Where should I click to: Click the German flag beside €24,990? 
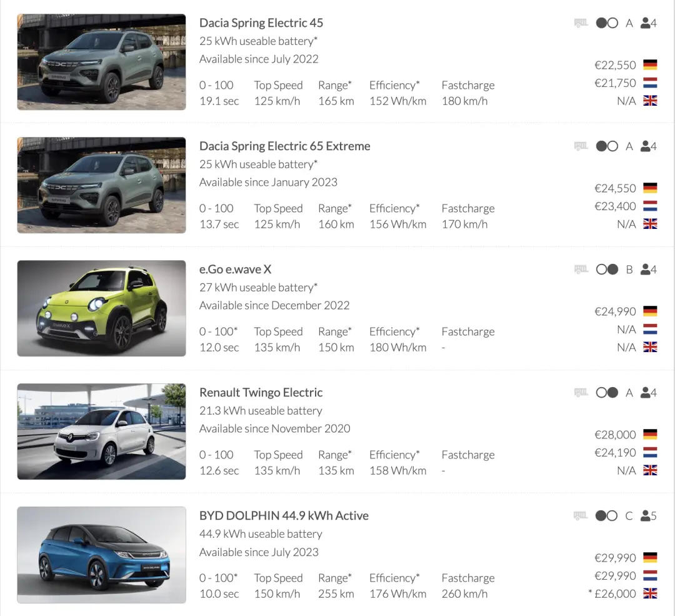pos(650,311)
